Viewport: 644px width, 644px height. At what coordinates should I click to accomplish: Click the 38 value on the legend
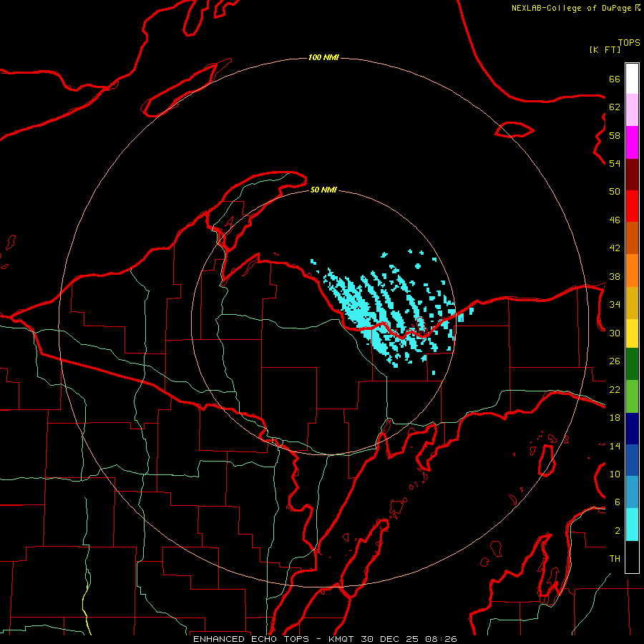[x=615, y=276]
